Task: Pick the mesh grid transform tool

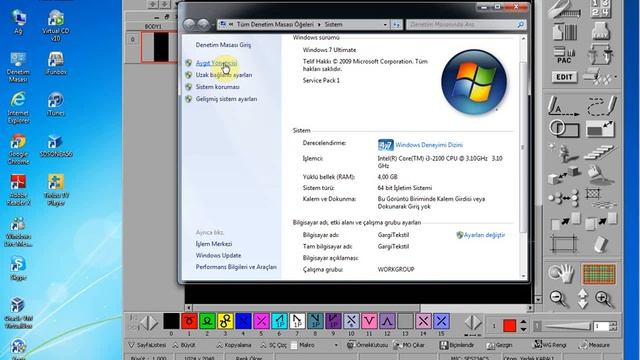Action: coord(600,198)
